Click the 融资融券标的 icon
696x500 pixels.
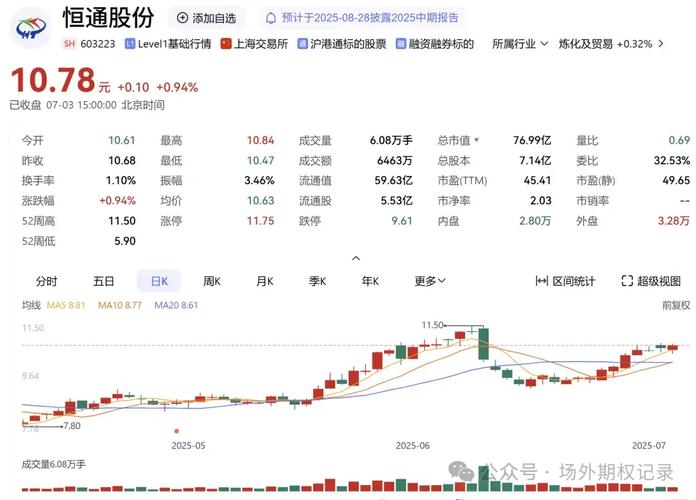coord(401,44)
